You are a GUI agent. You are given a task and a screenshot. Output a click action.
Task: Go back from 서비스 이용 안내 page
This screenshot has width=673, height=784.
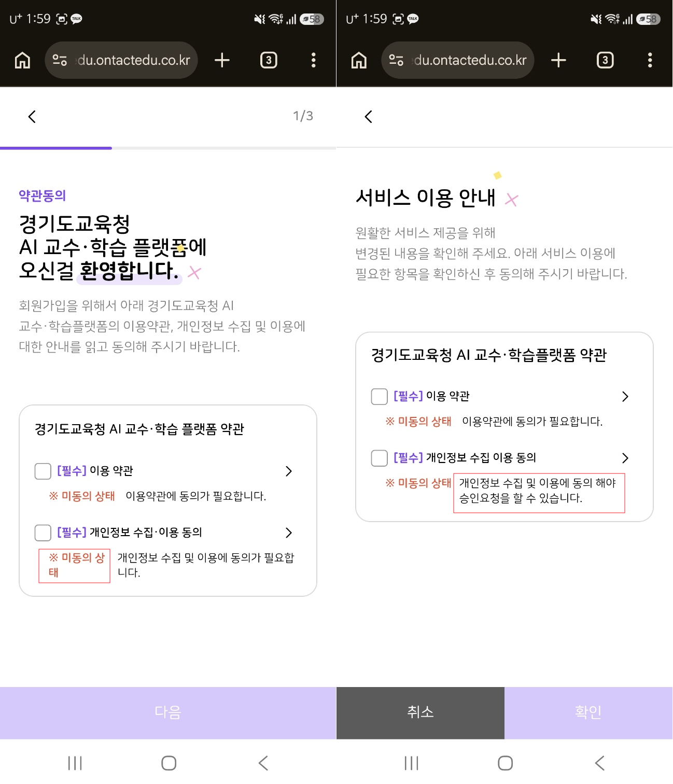[x=369, y=117]
